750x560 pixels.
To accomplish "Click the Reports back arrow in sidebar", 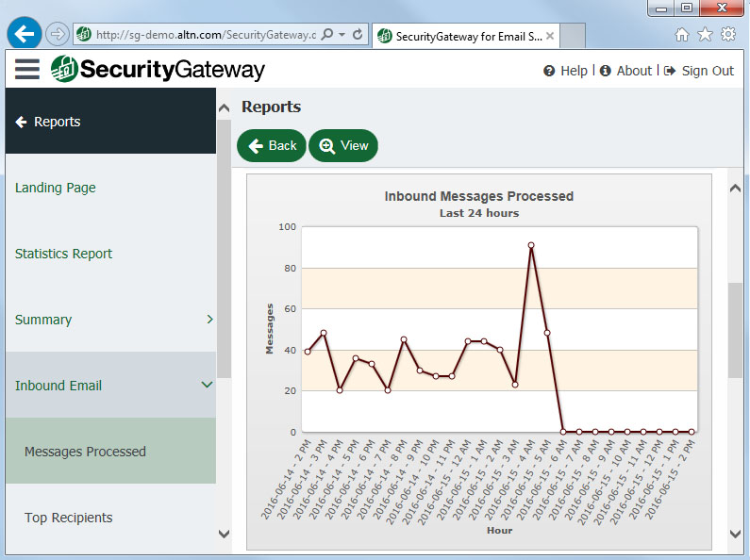I will (x=21, y=122).
